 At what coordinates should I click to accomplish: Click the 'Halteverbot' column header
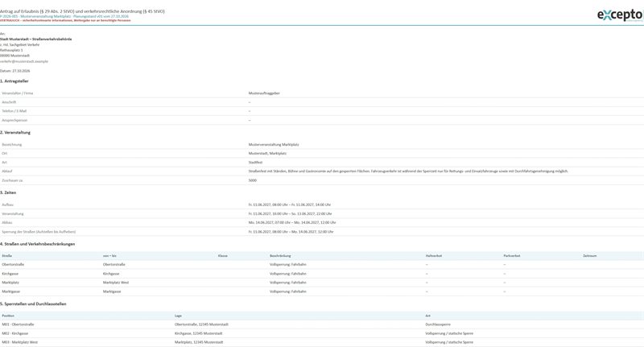434,256
